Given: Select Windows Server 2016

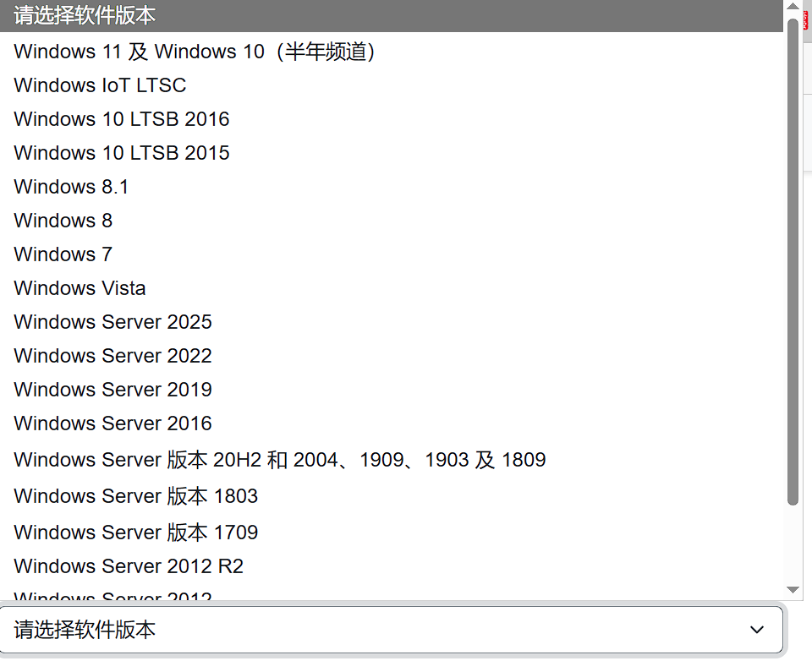Looking at the screenshot, I should 392,423.
